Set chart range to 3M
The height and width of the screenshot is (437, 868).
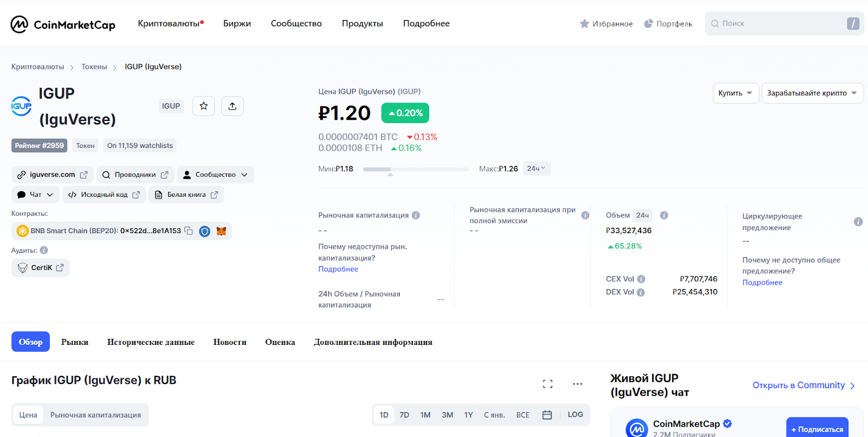coord(447,415)
